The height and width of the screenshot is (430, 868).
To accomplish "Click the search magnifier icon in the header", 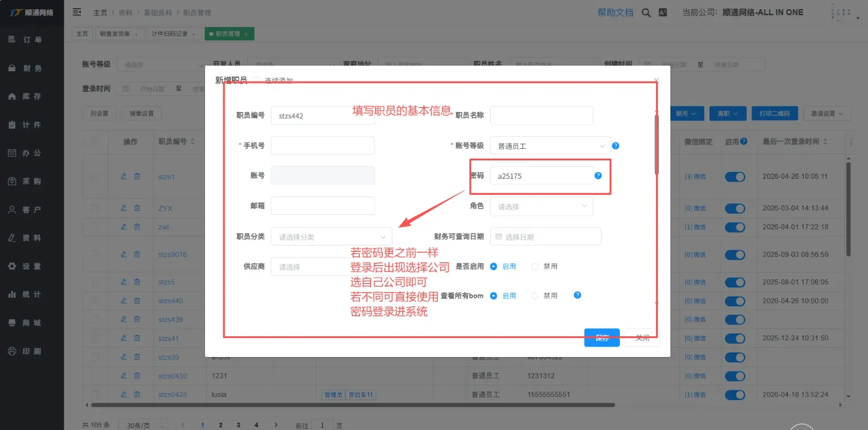I will pyautogui.click(x=646, y=13).
